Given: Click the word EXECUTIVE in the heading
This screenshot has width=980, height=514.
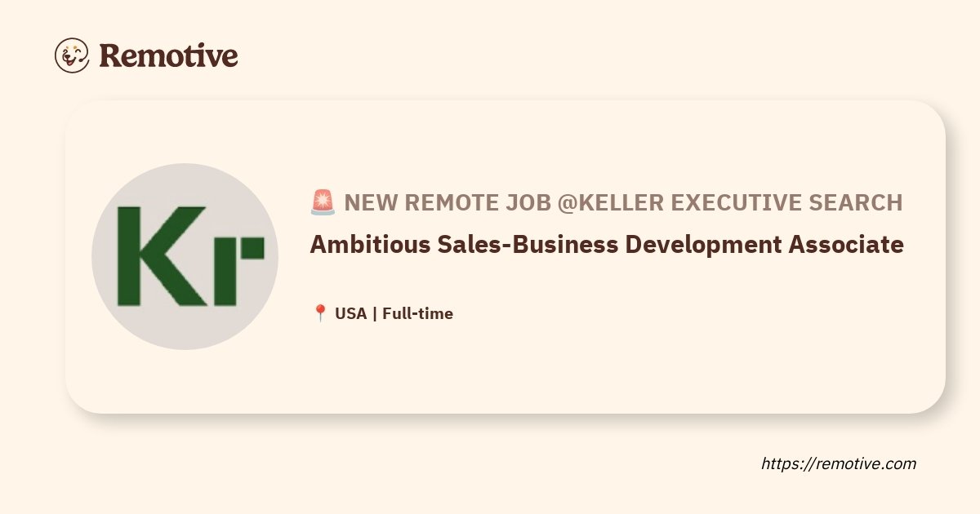Looking at the screenshot, I should (734, 202).
